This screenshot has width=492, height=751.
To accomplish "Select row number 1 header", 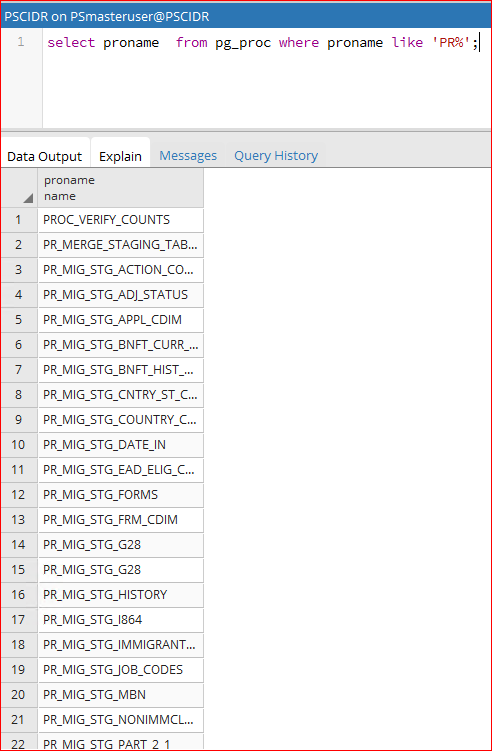I will click(19, 220).
